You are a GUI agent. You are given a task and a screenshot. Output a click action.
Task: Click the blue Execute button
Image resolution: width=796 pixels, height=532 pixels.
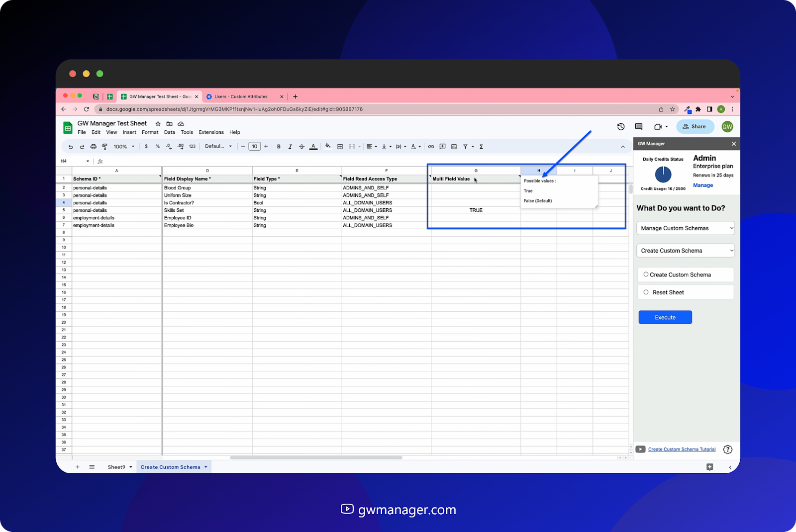(x=665, y=317)
